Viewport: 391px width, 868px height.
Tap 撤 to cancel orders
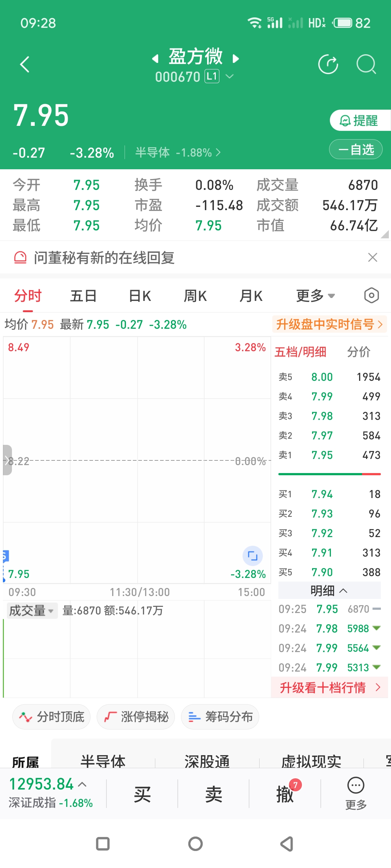[285, 794]
